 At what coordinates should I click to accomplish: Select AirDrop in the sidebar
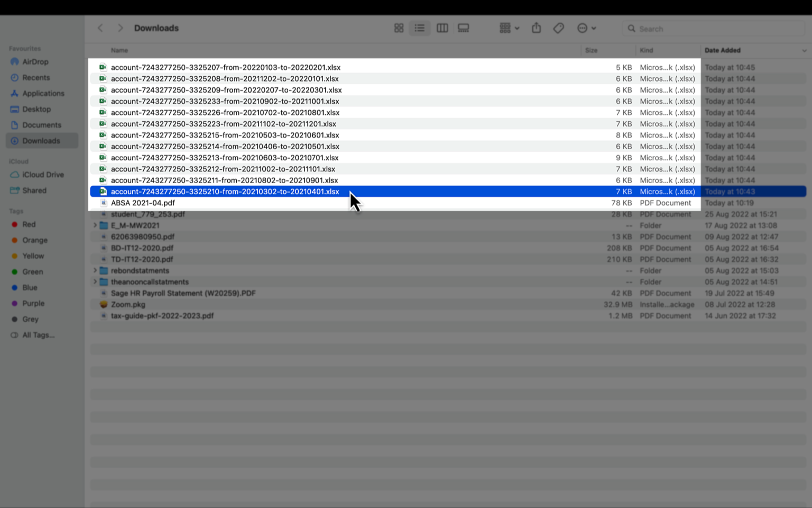click(x=35, y=61)
